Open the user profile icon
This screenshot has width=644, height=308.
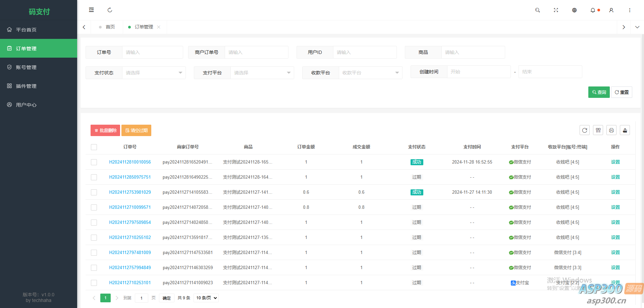coord(611,10)
